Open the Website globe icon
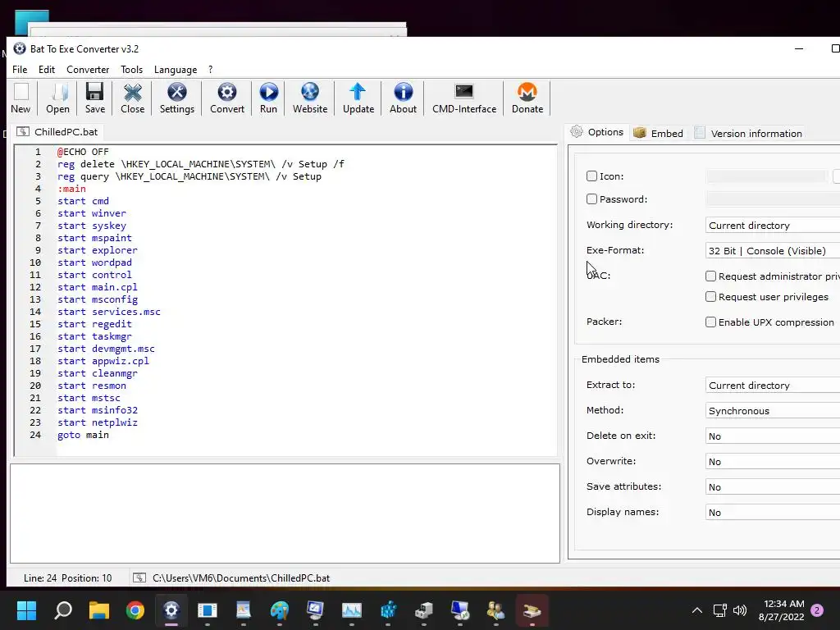 tap(309, 98)
